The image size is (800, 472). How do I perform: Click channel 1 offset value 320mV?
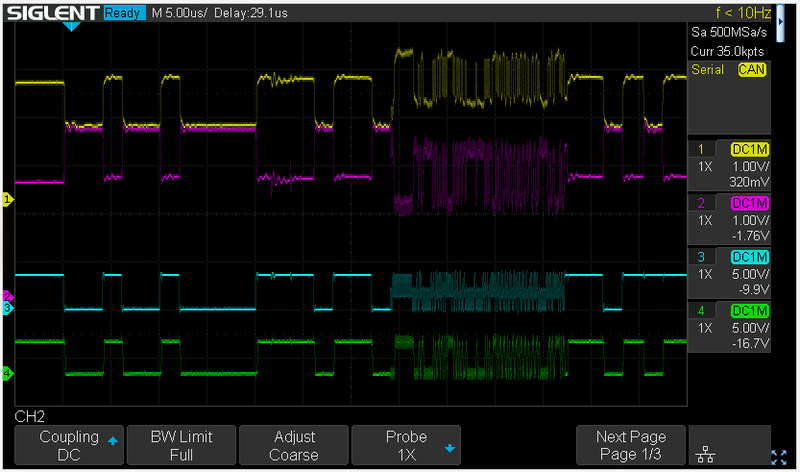pyautogui.click(x=749, y=182)
